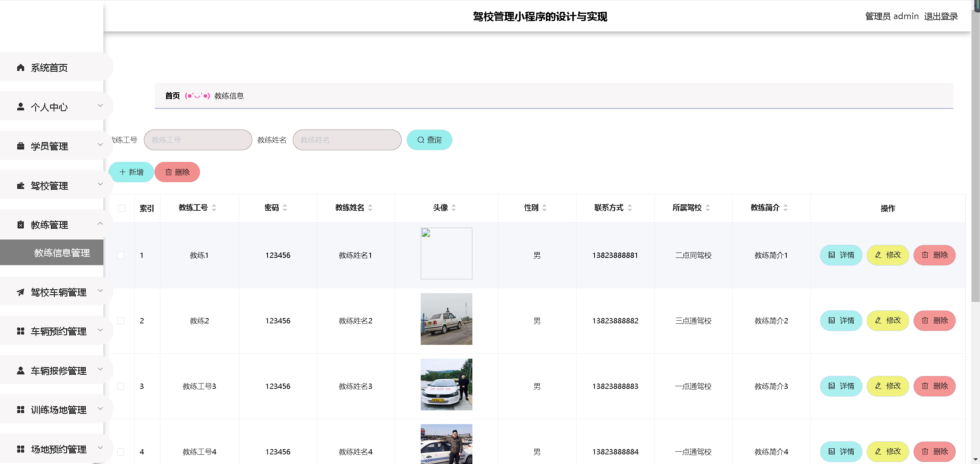Click the sort arrows on 所属驾校 column
Viewport: 980px width, 464px height.
(708, 208)
